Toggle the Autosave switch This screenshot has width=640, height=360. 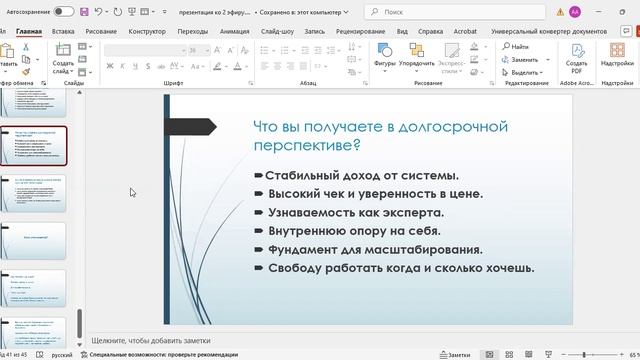coord(64,12)
